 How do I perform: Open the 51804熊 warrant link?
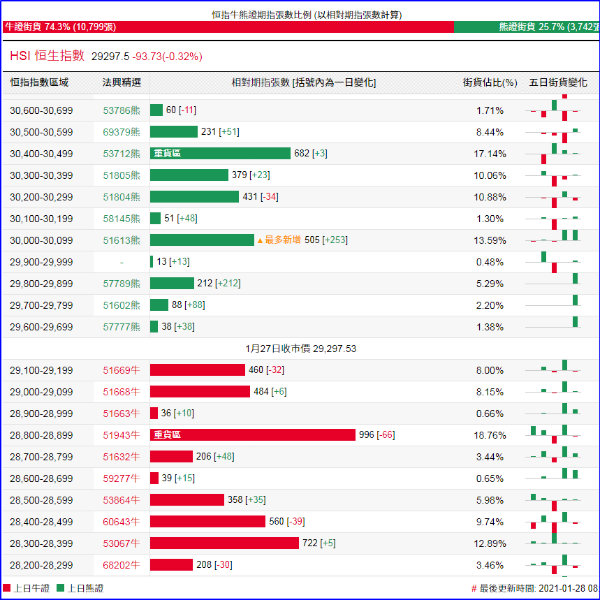121,197
